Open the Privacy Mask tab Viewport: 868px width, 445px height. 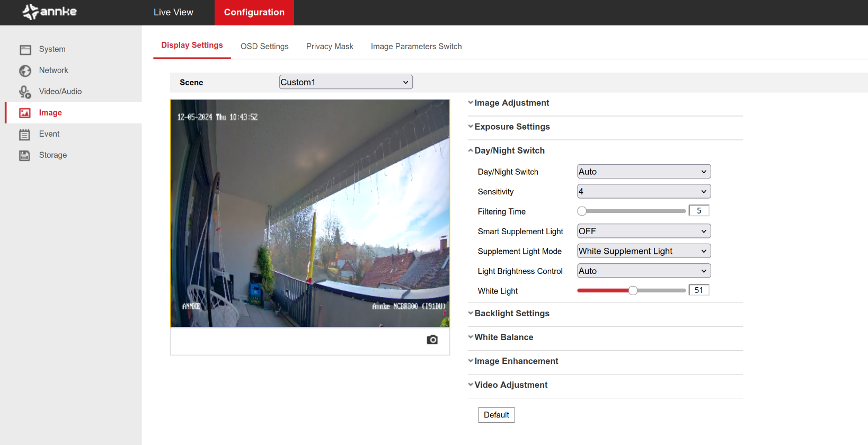coord(330,47)
